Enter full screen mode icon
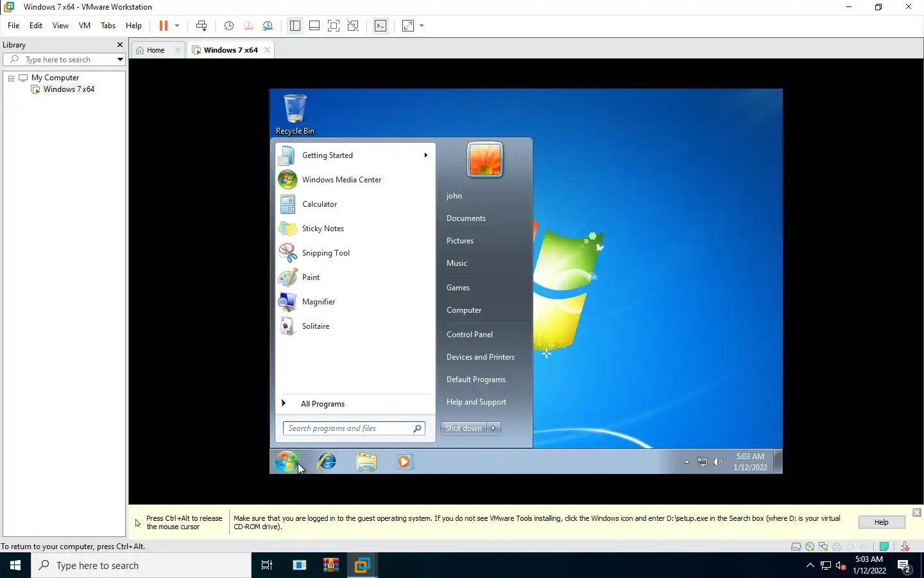Screen dimensions: 924x578 click(334, 26)
